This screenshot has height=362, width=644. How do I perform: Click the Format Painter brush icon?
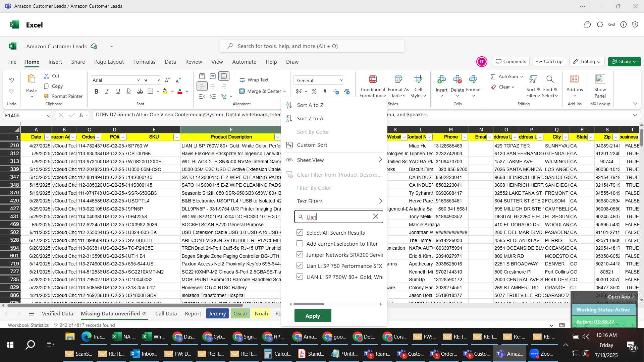point(47,97)
